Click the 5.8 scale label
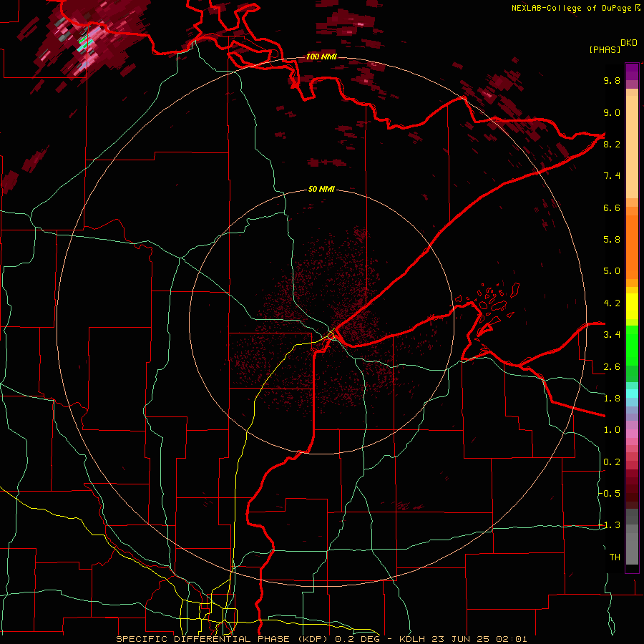Viewport: 644px width, 644px height. point(612,239)
